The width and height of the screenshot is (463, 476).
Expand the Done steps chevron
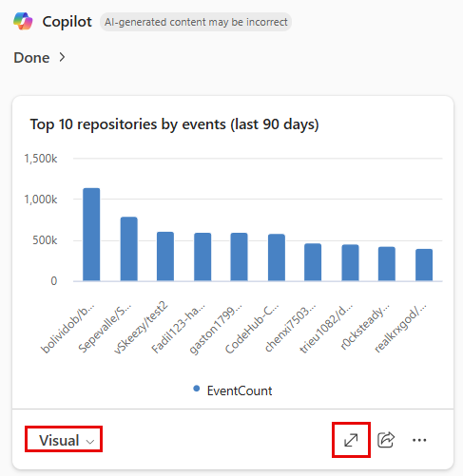(x=62, y=57)
